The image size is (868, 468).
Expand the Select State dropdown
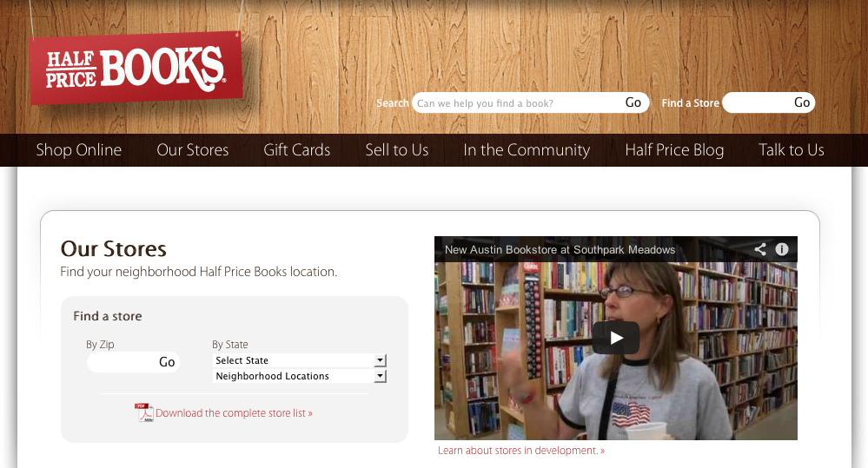click(x=300, y=360)
